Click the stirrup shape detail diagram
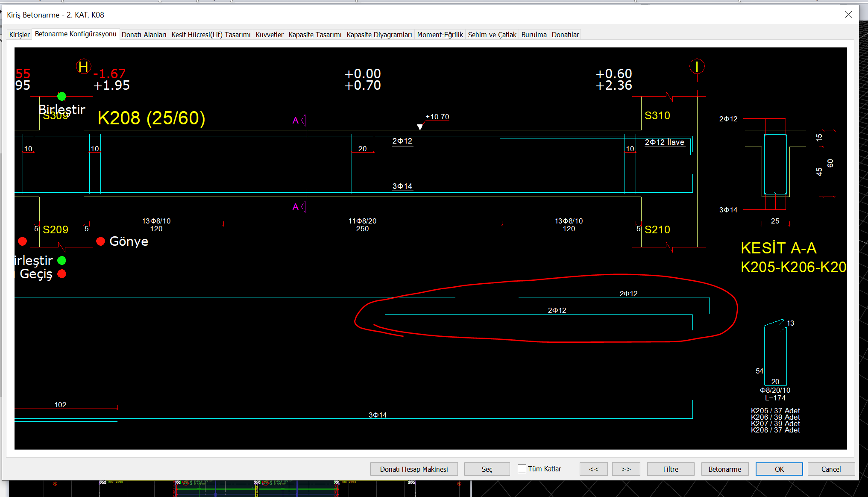The image size is (868, 497). (x=775, y=354)
